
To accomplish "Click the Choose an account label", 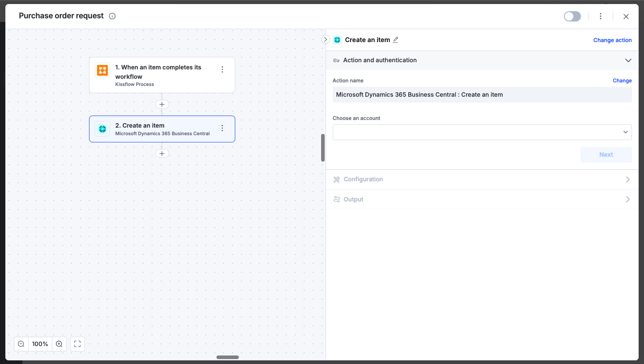I will (356, 118).
